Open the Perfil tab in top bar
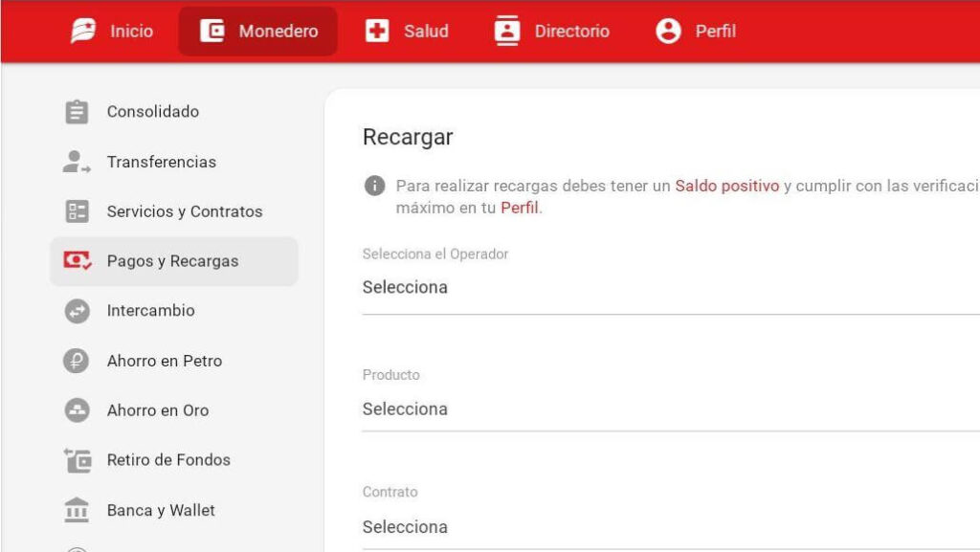980x552 pixels. tap(696, 32)
